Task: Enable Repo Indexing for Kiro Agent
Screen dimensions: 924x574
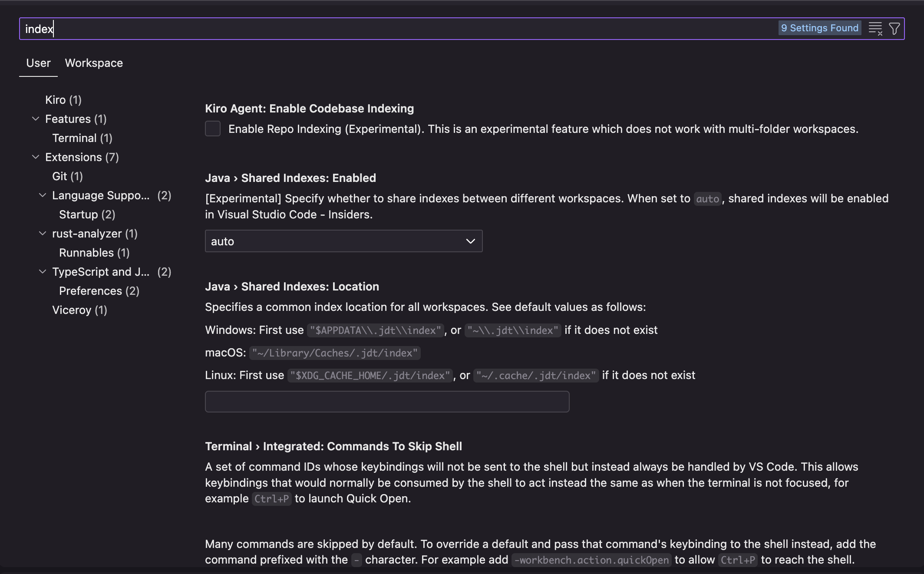Action: (x=213, y=129)
